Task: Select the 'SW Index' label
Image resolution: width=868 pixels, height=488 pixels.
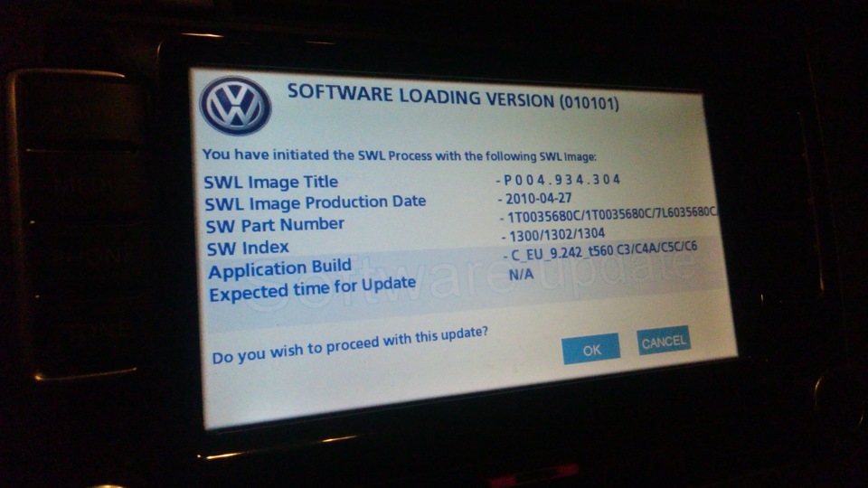Action: tap(248, 248)
